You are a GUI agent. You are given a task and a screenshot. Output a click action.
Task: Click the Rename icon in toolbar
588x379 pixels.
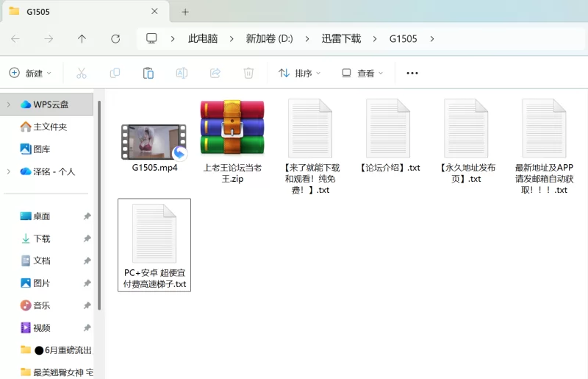[x=182, y=73]
